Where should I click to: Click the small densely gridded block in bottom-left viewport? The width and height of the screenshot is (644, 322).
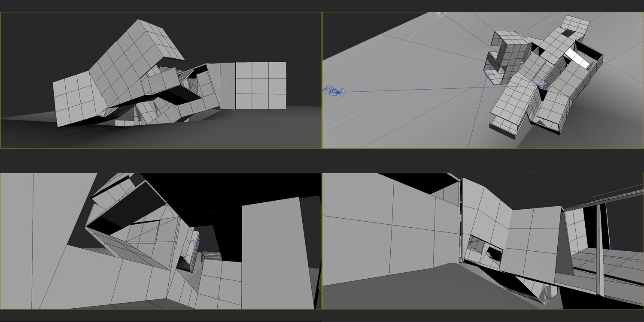pyautogui.click(x=211, y=255)
